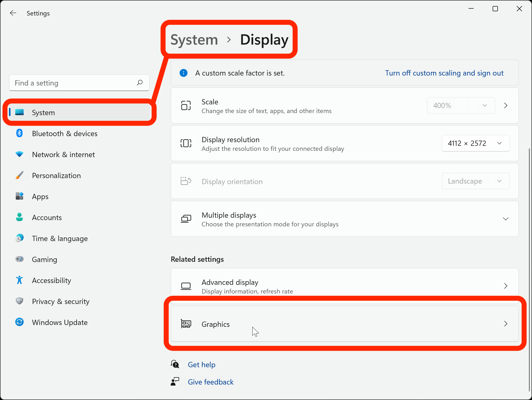This screenshot has width=532, height=400.
Task: Open Apps settings via its icon
Action: pyautogui.click(x=19, y=196)
